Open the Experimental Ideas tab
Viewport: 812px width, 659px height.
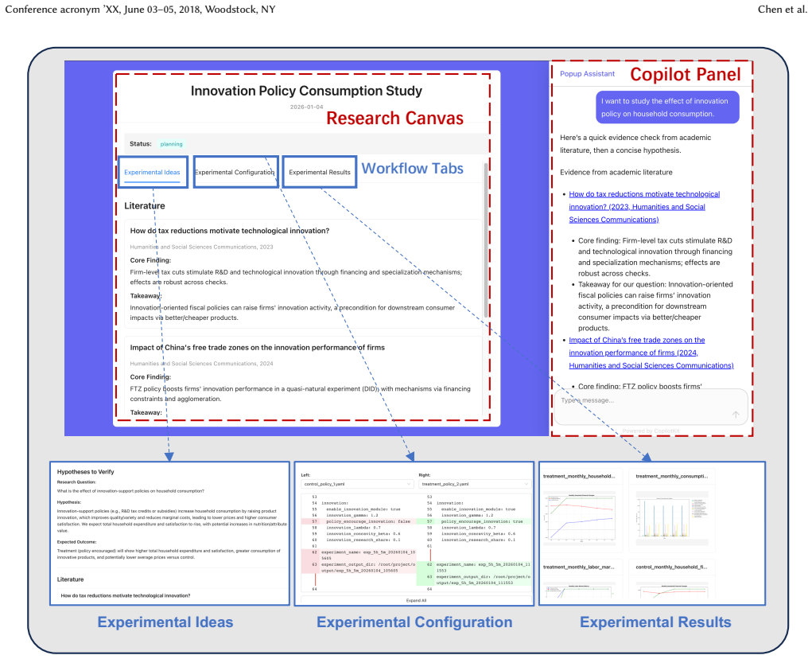tap(152, 172)
